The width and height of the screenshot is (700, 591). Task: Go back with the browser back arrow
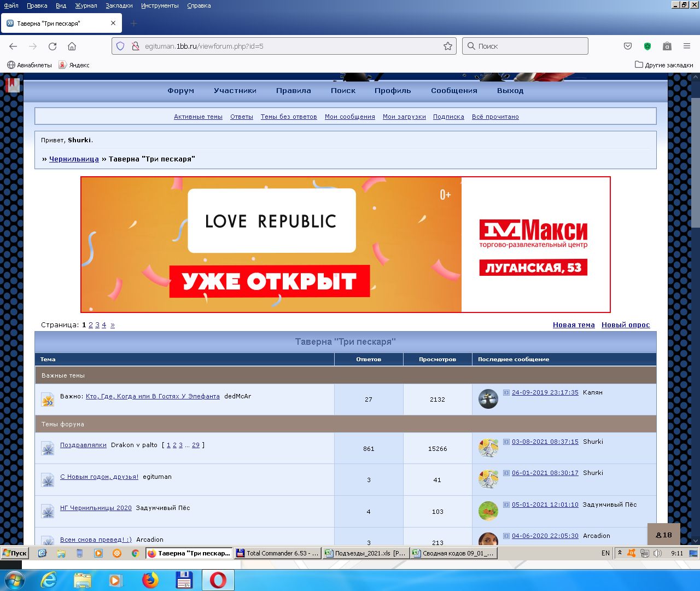[13, 47]
